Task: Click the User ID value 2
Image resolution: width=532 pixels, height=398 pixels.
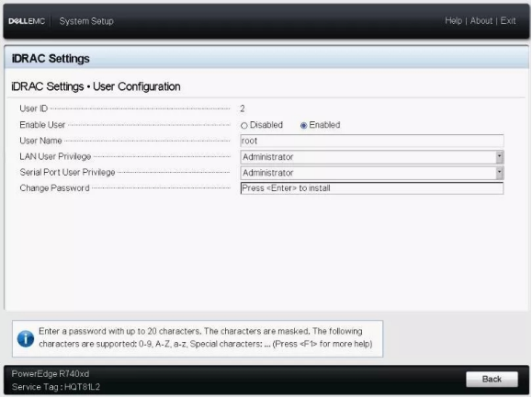Action: [x=243, y=108]
